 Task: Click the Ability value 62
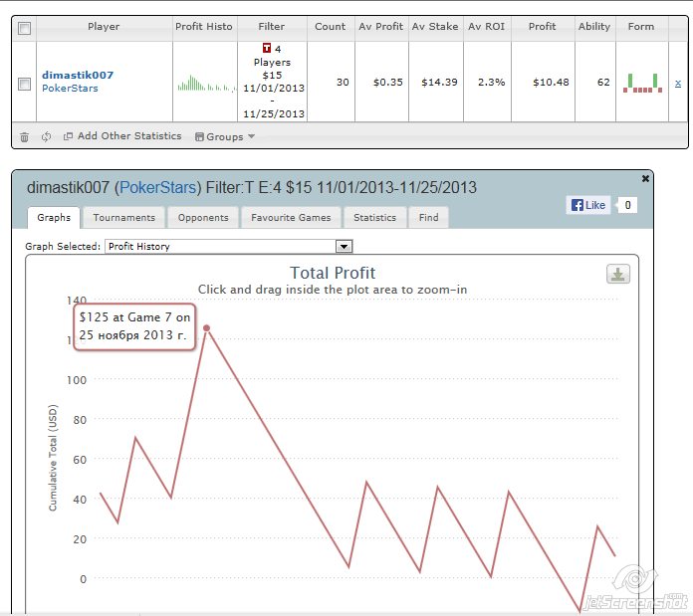click(603, 83)
